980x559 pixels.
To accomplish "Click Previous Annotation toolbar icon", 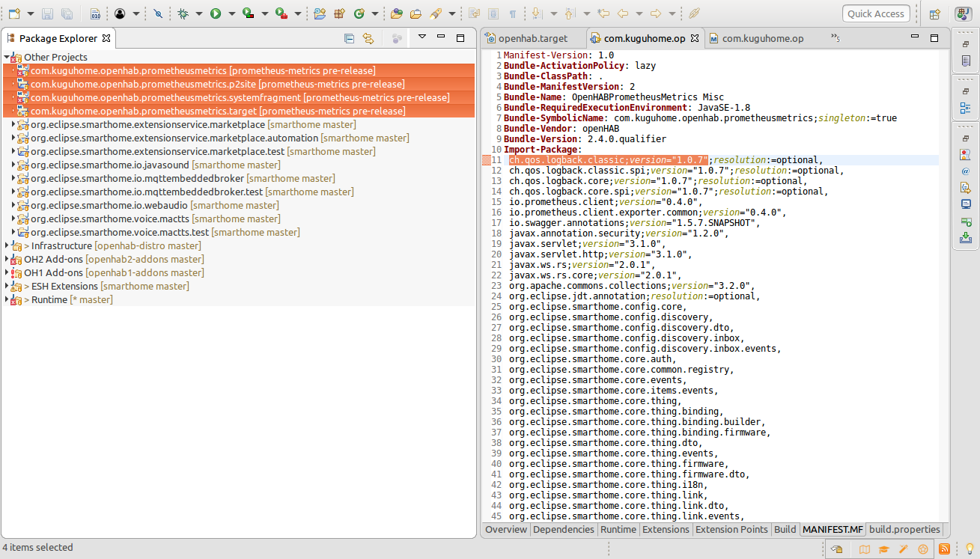I will (570, 13).
